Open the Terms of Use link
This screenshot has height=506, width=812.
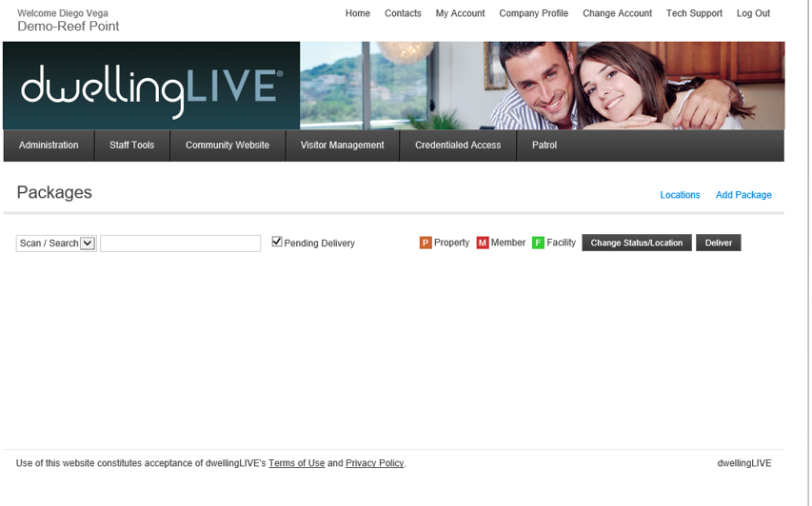pos(296,463)
